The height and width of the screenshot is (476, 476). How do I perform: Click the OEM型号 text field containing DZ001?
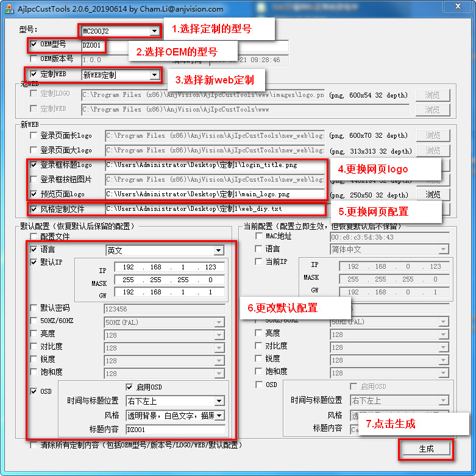pyautogui.click(x=93, y=45)
